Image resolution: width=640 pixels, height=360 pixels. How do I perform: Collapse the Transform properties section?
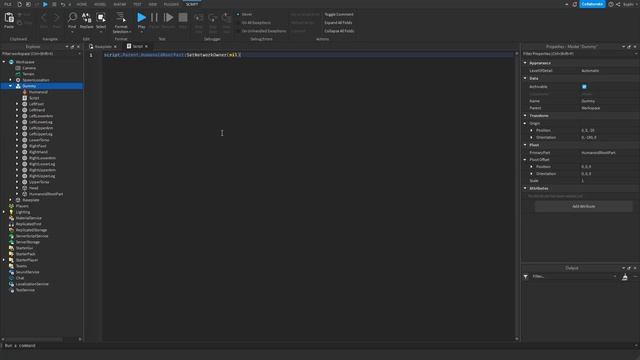[525, 116]
